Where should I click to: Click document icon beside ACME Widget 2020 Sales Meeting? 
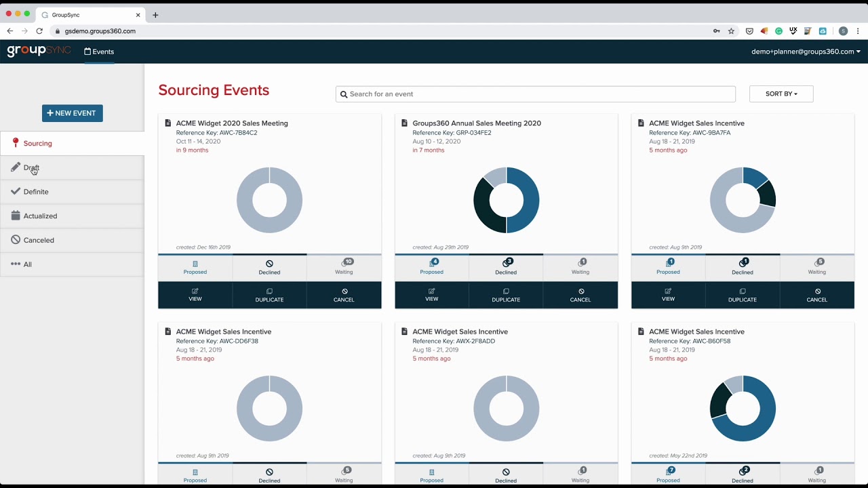(168, 123)
